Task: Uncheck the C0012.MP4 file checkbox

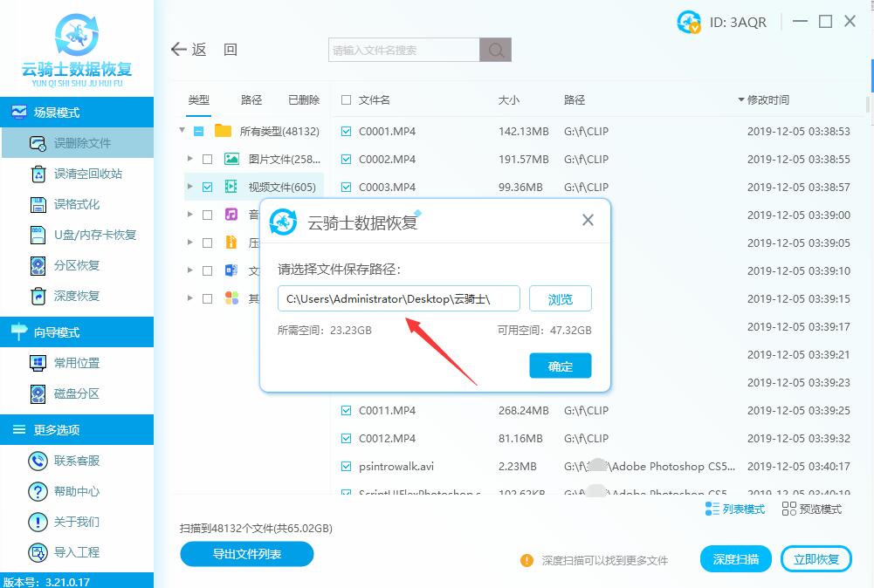Action: click(x=346, y=438)
